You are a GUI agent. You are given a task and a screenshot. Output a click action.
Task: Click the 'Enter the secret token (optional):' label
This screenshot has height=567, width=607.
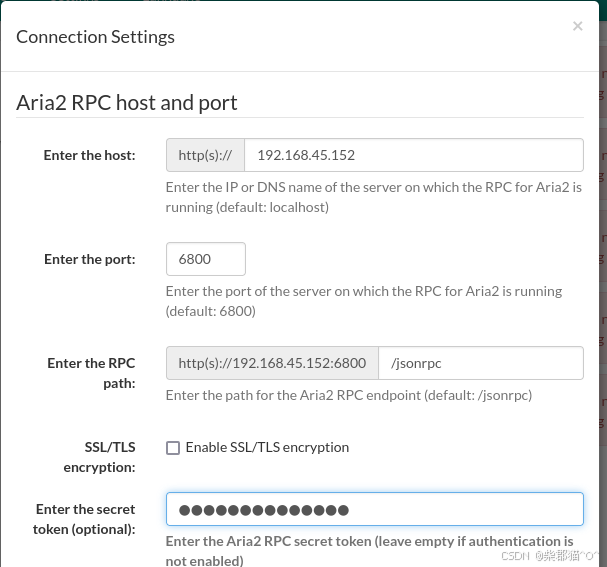point(84,519)
